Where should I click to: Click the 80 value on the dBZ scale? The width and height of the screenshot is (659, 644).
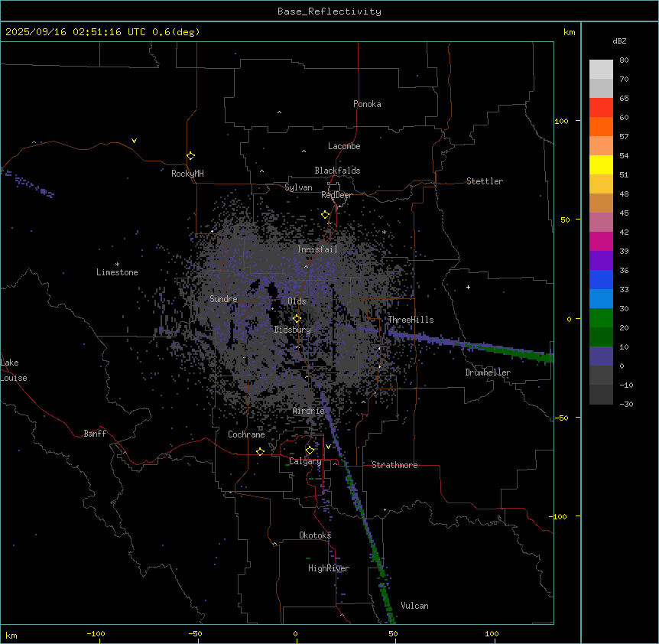click(x=624, y=60)
